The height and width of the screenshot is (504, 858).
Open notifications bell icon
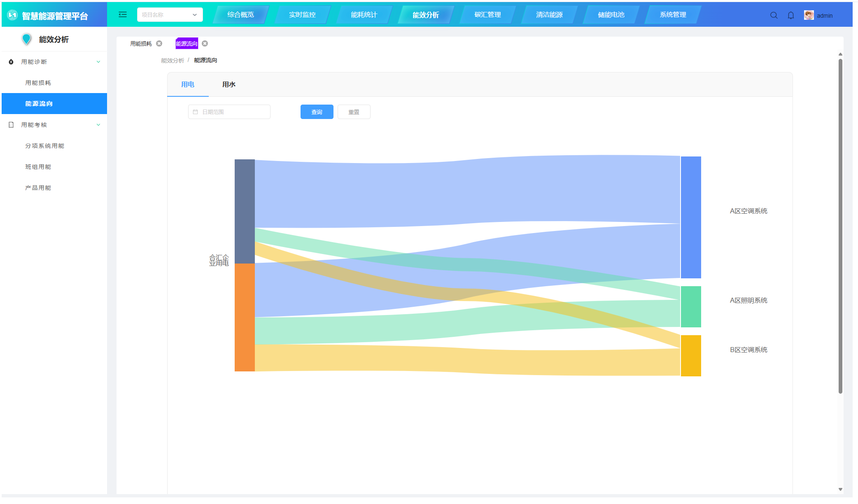tap(790, 15)
